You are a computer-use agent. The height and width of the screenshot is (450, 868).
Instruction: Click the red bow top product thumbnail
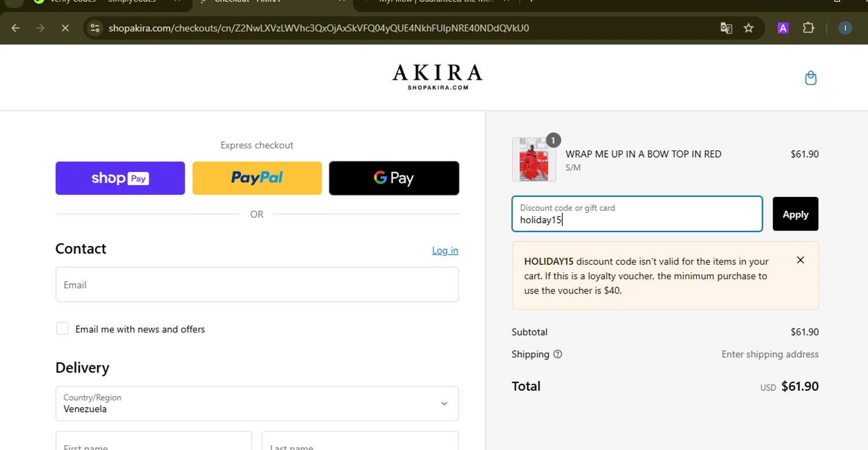pos(534,159)
